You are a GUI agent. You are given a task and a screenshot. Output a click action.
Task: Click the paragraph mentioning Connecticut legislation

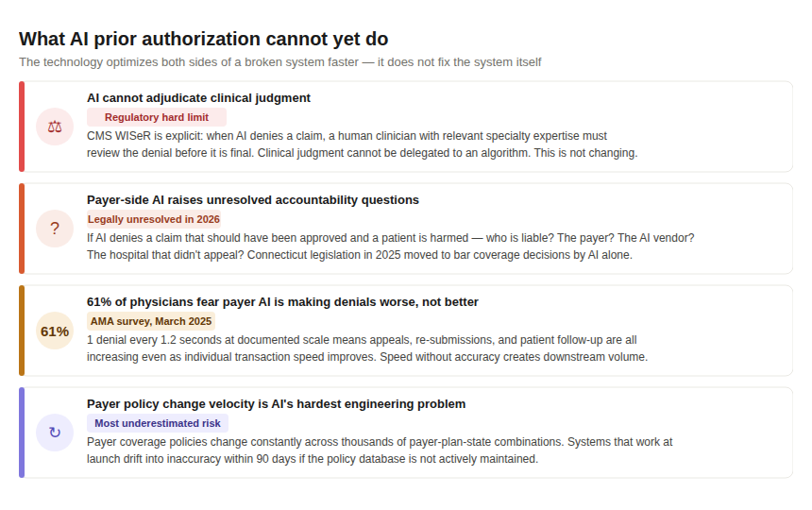point(391,246)
